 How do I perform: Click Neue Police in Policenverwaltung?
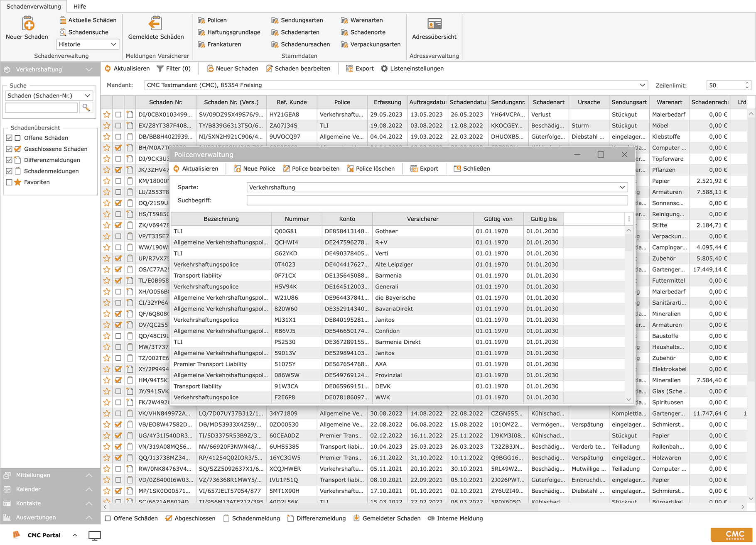point(255,169)
